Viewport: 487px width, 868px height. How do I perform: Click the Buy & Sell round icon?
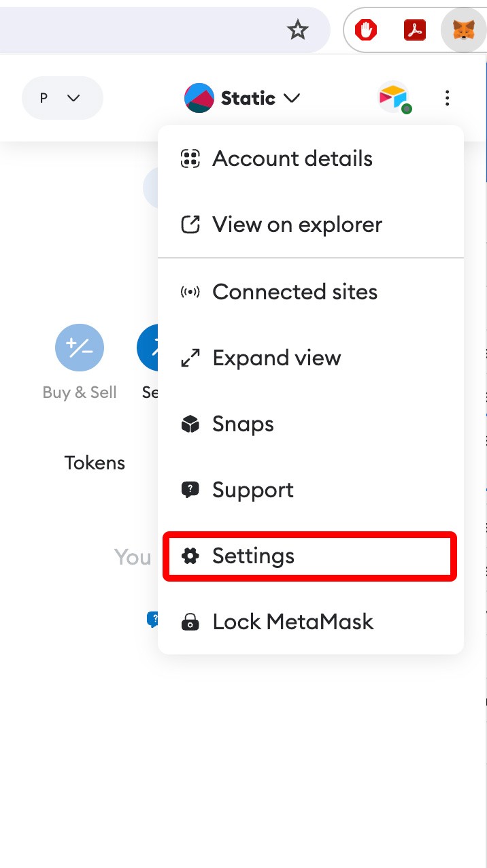pyautogui.click(x=80, y=348)
